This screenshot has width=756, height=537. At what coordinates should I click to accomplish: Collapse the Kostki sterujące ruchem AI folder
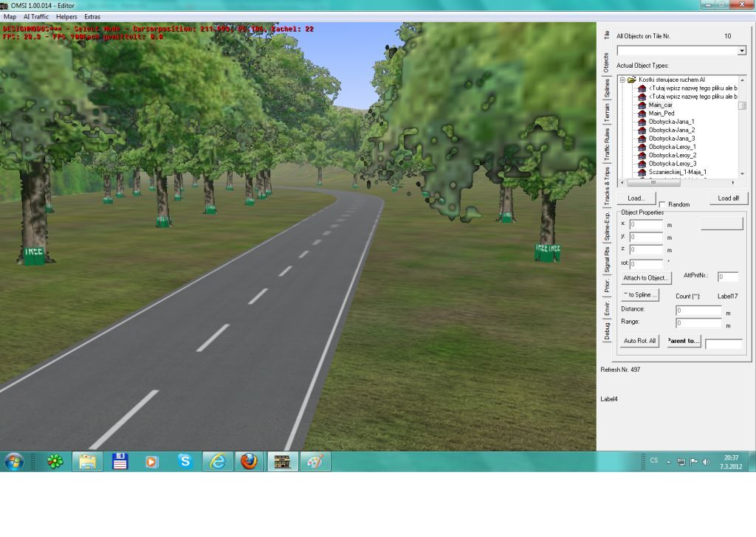622,80
